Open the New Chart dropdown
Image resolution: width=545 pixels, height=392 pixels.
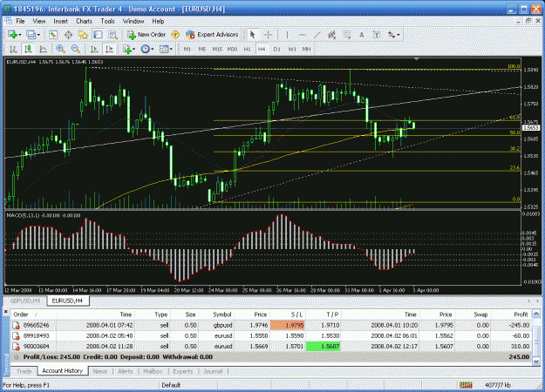point(15,35)
